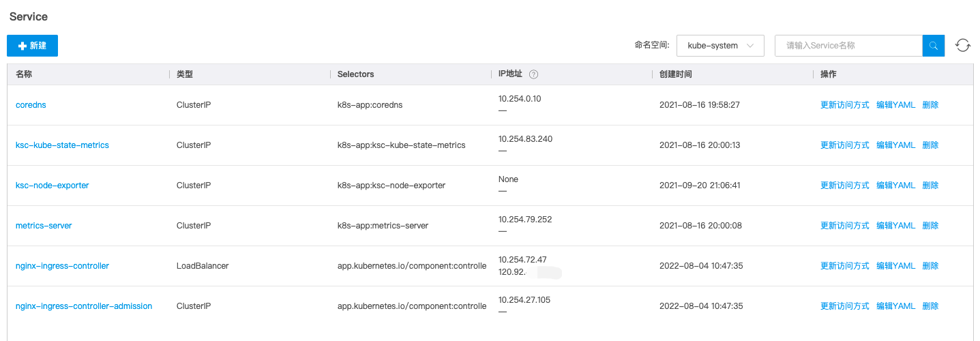Open the metrics-server service

(x=44, y=226)
